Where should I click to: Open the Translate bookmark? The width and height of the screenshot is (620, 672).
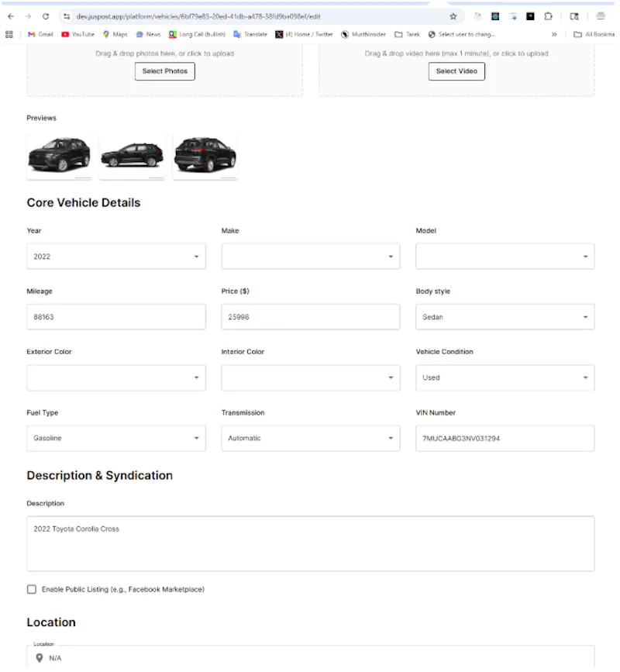point(250,34)
